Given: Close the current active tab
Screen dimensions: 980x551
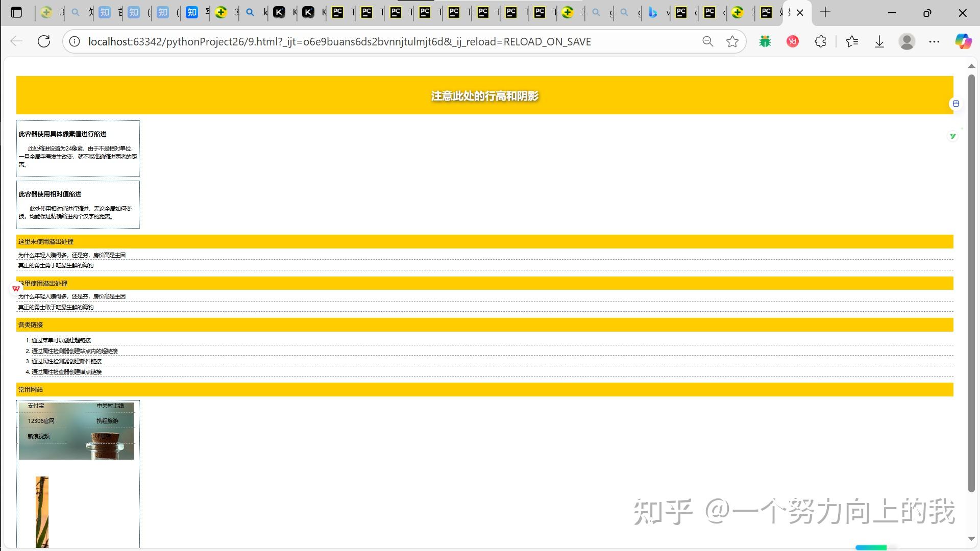Looking at the screenshot, I should tap(800, 13).
